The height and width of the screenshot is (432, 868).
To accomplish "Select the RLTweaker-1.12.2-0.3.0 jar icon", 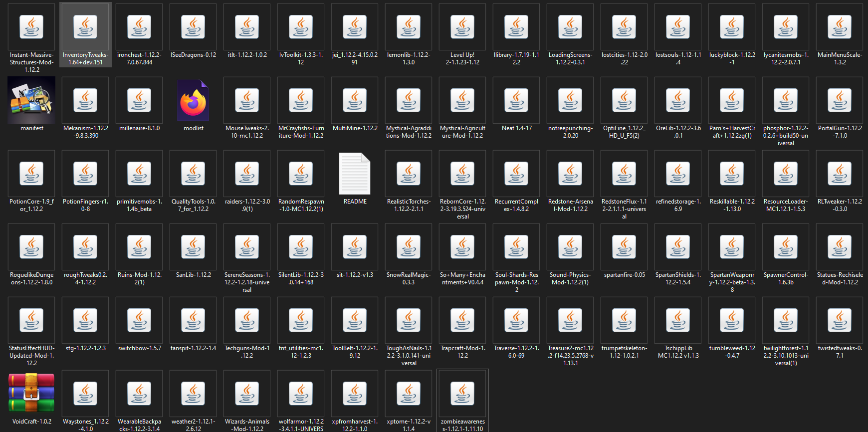I will [x=840, y=174].
